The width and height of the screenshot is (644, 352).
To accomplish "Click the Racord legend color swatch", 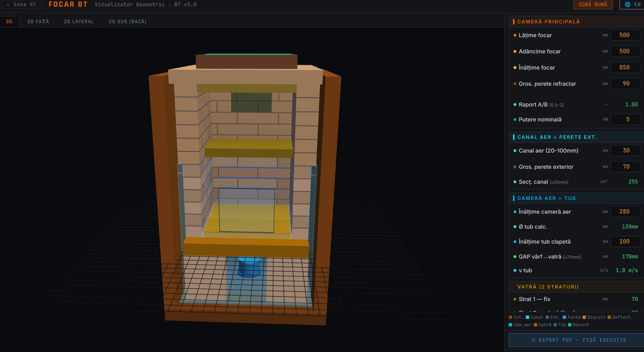I will point(569,325).
